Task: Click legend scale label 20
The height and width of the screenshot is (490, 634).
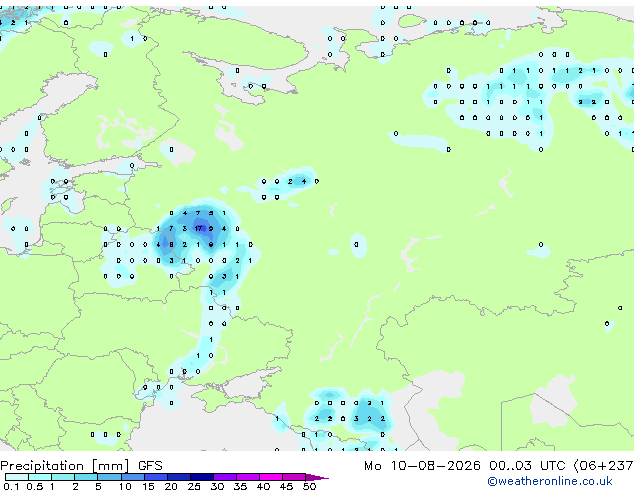Action: [x=171, y=486]
